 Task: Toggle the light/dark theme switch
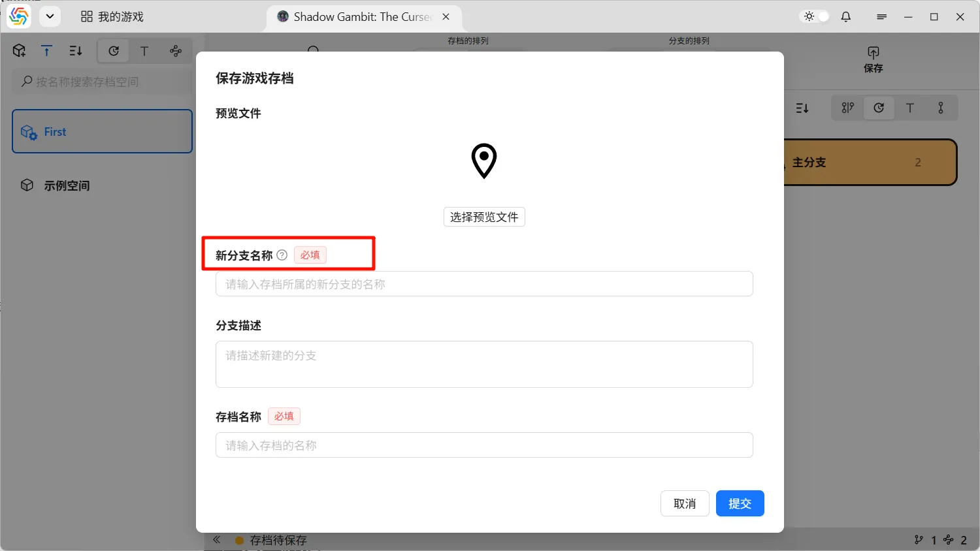(x=816, y=17)
